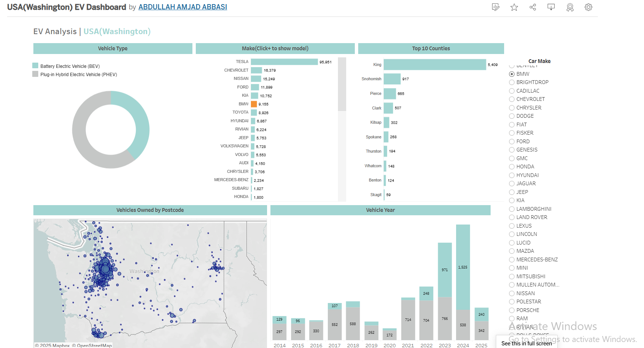
Task: Choose LUCID in Car Make filter
Action: (x=512, y=243)
